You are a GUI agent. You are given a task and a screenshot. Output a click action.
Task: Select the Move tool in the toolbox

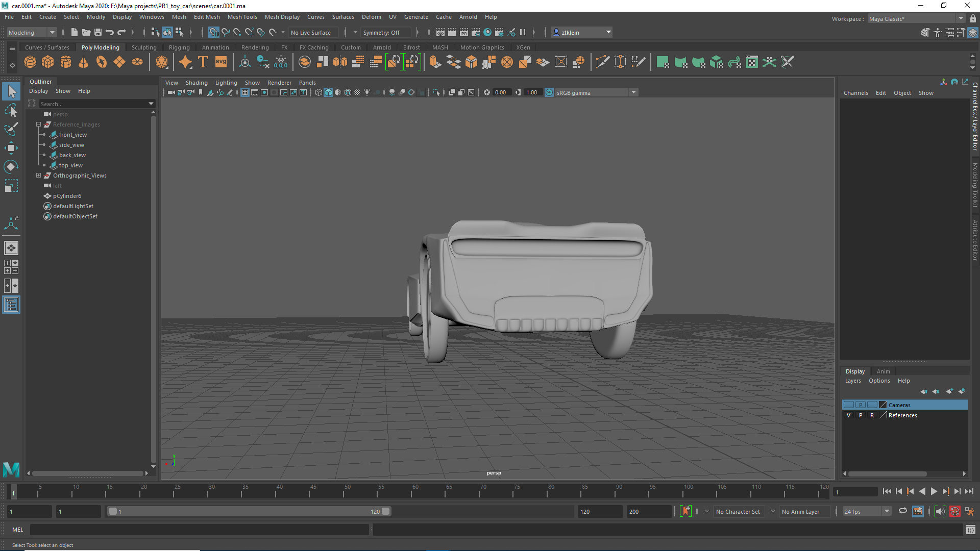11,148
